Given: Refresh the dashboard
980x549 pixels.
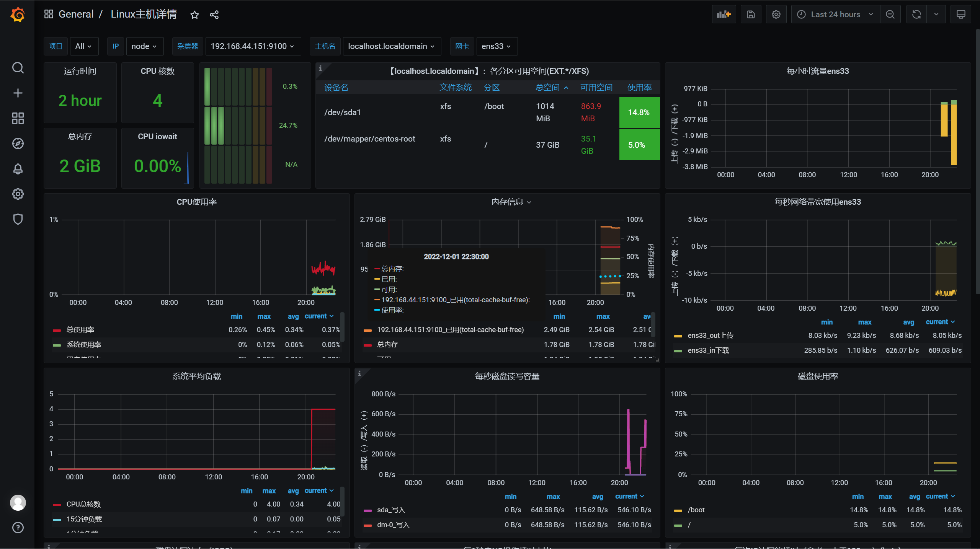Looking at the screenshot, I should pos(916,15).
